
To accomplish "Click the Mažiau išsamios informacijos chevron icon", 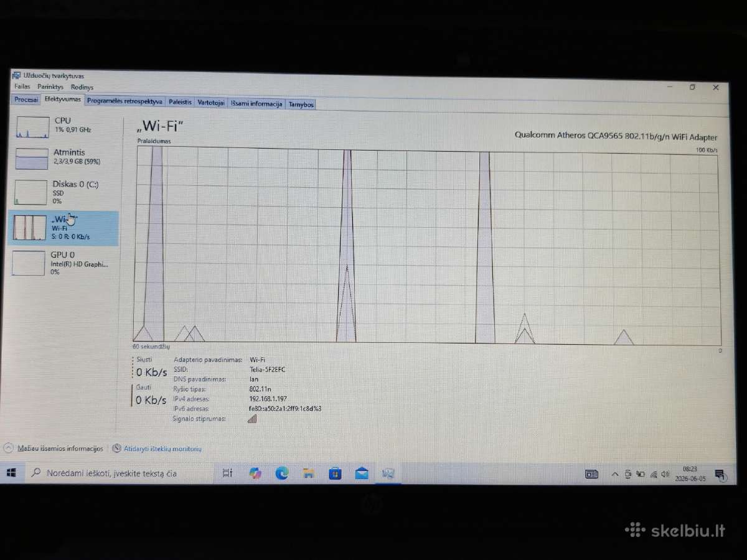I will pos(8,447).
